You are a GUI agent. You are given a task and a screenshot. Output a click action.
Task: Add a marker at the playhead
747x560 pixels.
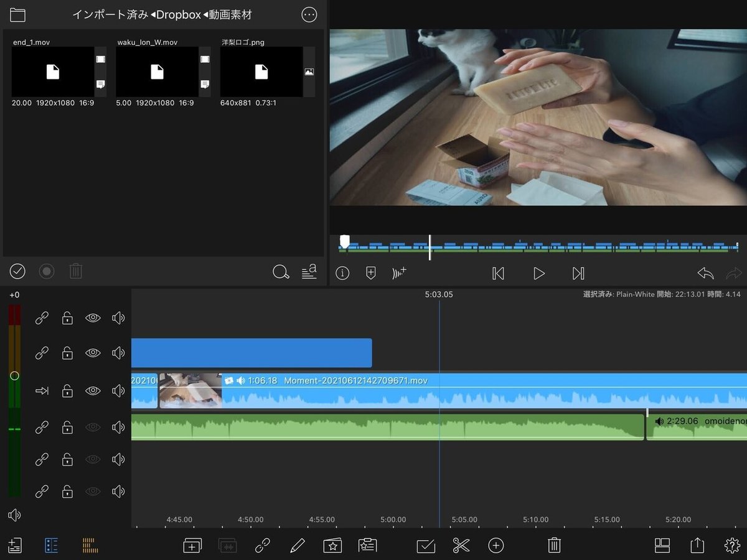[x=371, y=273]
